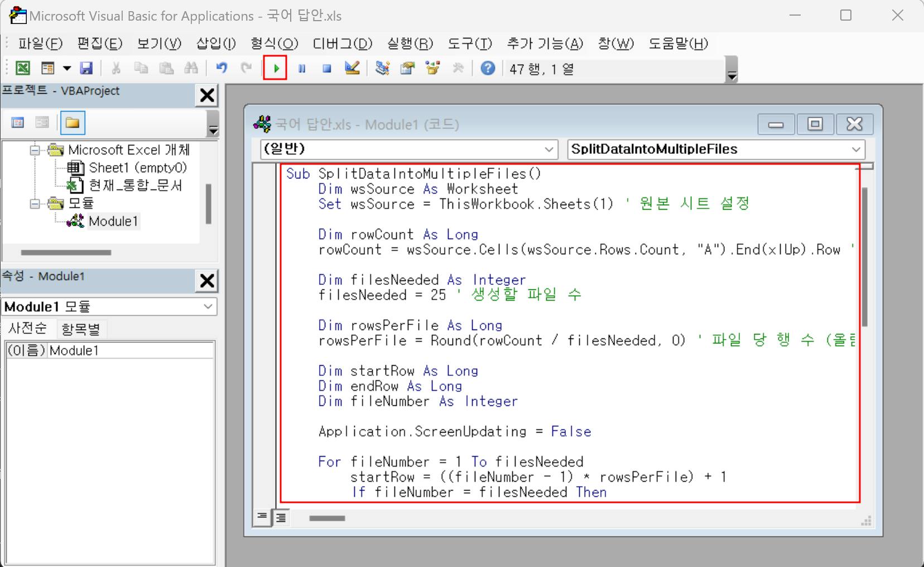Click the project tree vertical scrollbar

208,204
